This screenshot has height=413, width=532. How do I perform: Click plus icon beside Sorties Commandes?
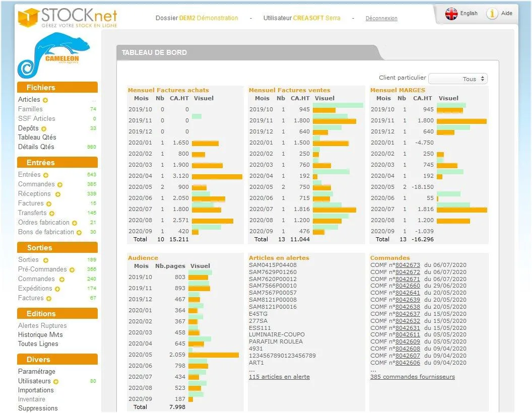(62, 280)
